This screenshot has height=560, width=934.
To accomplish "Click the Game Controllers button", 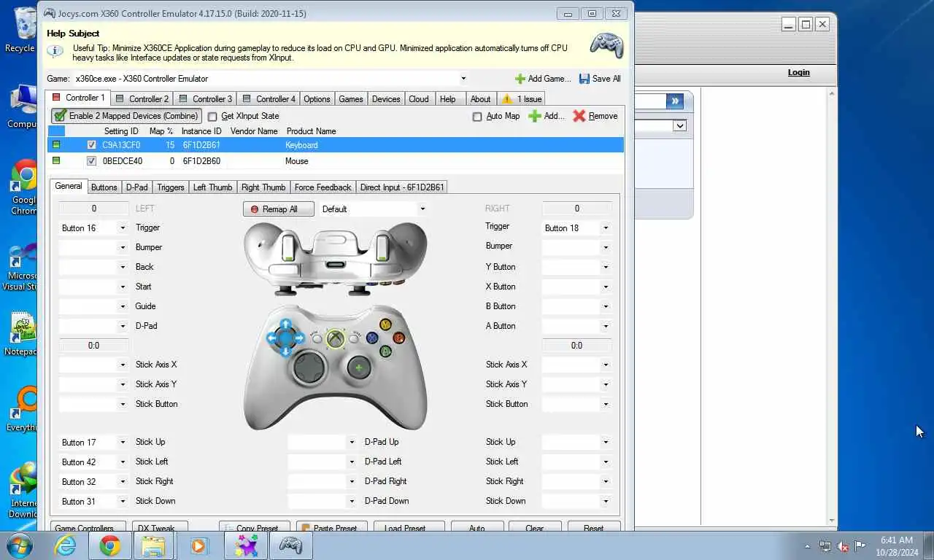I will 88,526.
